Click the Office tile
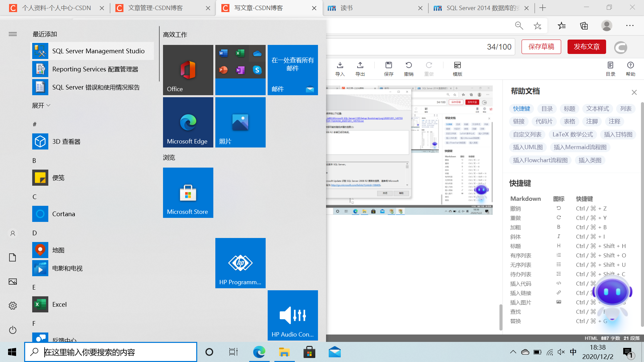 188,70
